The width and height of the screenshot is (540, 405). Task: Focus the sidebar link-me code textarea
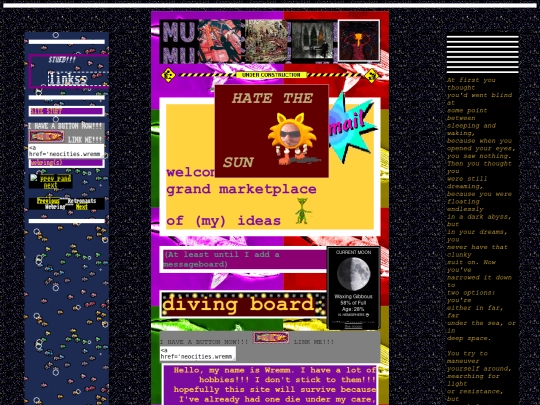pyautogui.click(x=66, y=151)
